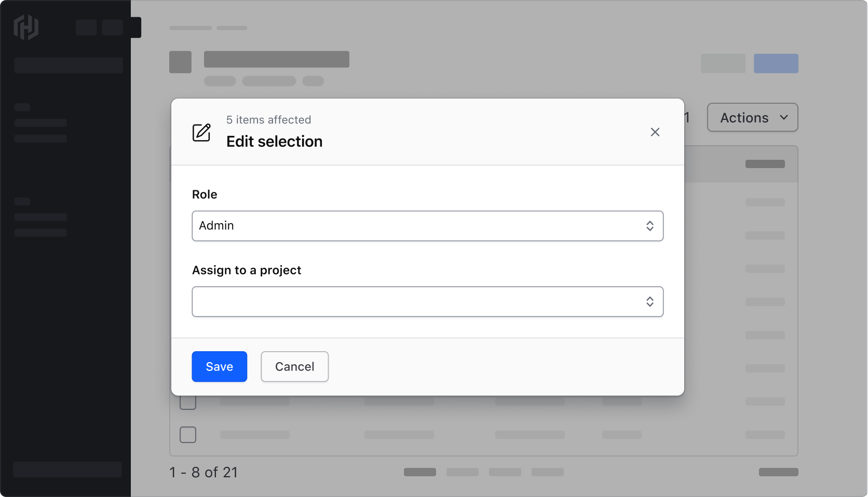Select an item in the lower sidebar navigation group
The image size is (868, 497).
40,217
